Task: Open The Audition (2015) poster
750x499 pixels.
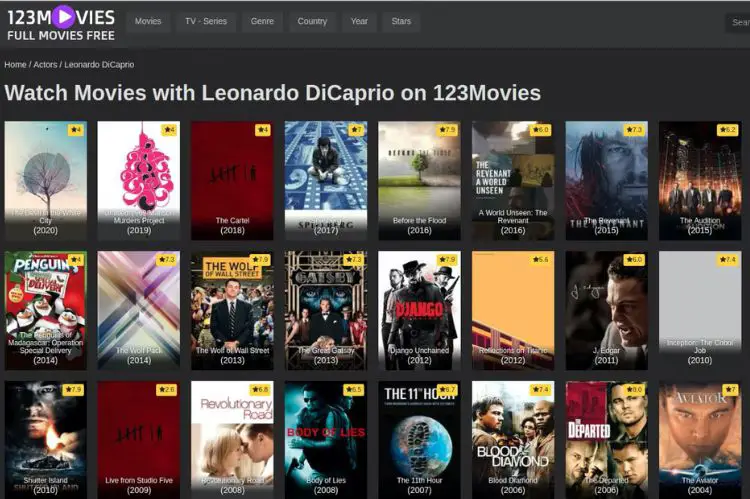Action: [700, 180]
